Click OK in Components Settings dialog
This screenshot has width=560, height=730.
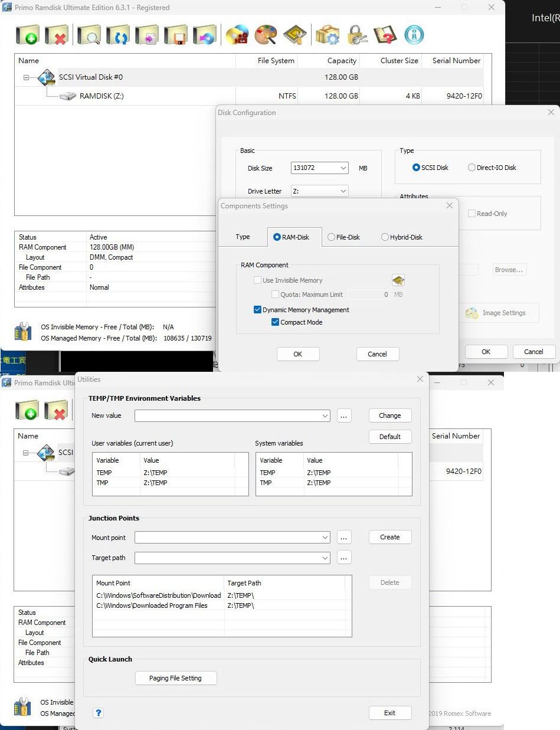coord(298,354)
